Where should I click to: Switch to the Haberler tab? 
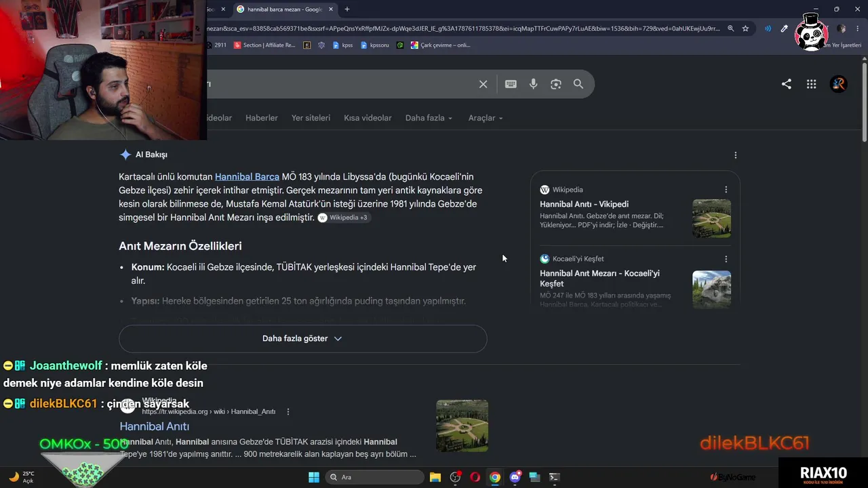tap(262, 118)
